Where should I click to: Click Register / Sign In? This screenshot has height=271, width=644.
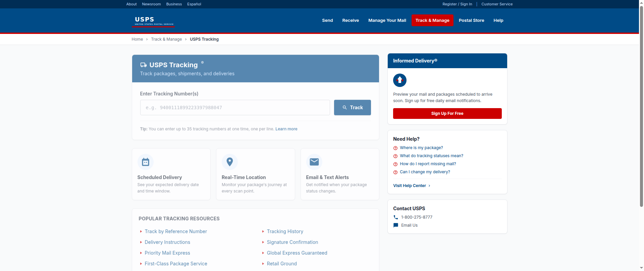point(457,4)
